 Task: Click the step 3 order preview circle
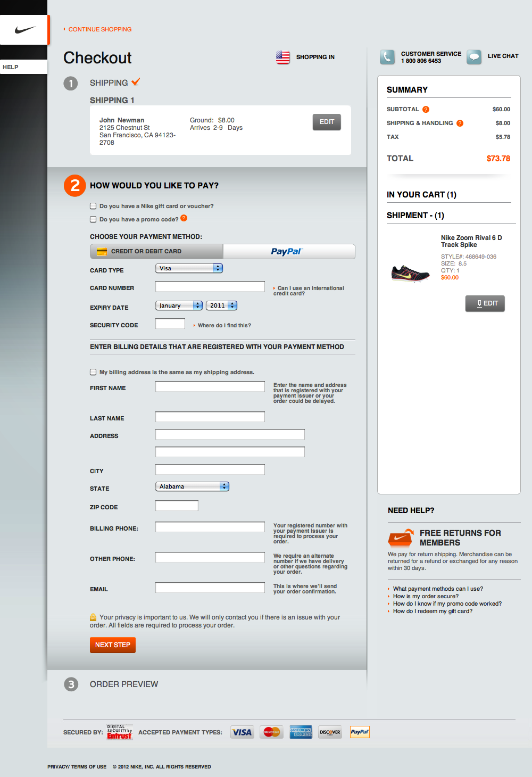point(71,684)
